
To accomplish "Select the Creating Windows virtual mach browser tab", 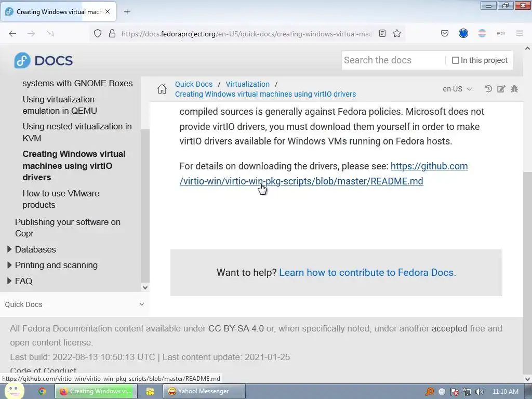I will click(x=58, y=12).
